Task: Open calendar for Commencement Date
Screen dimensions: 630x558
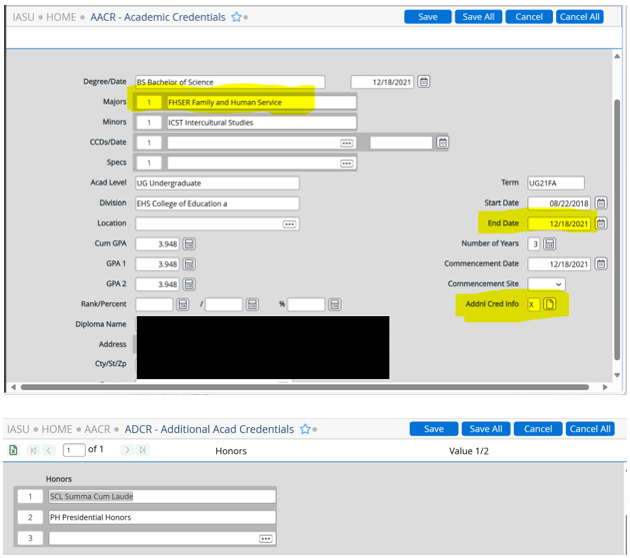Action: pyautogui.click(x=601, y=264)
